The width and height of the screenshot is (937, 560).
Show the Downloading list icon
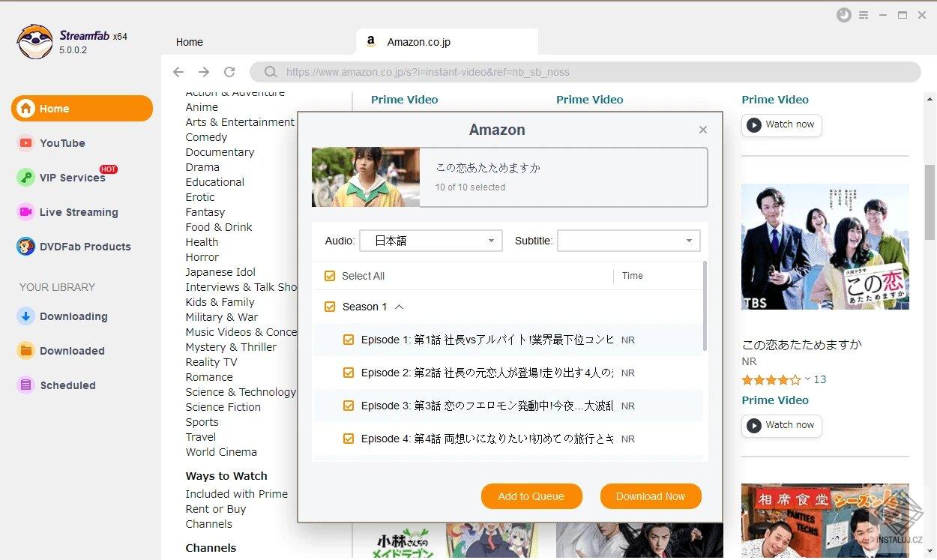click(x=26, y=316)
